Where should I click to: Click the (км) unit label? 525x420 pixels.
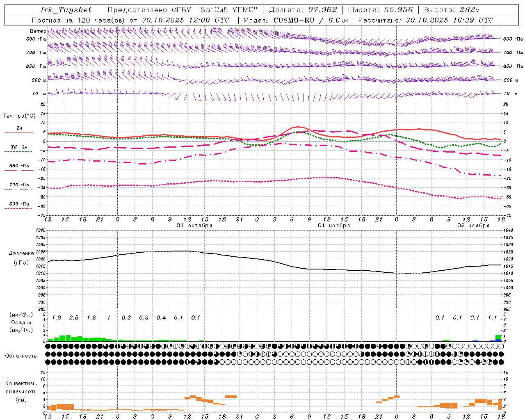coord(21,399)
